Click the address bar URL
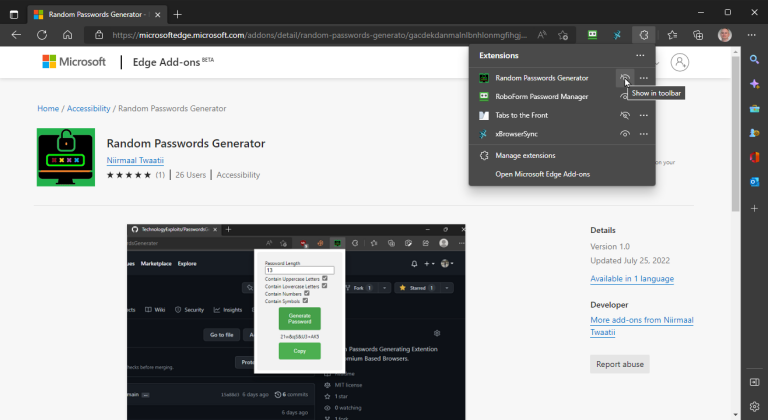 click(x=319, y=35)
